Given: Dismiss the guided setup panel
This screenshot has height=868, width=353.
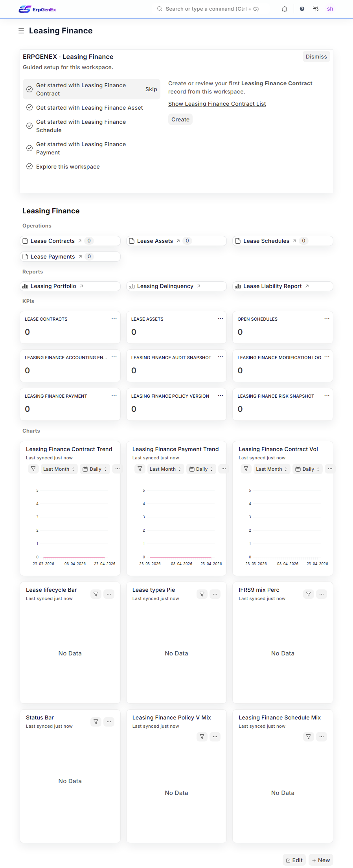Looking at the screenshot, I should pyautogui.click(x=316, y=57).
